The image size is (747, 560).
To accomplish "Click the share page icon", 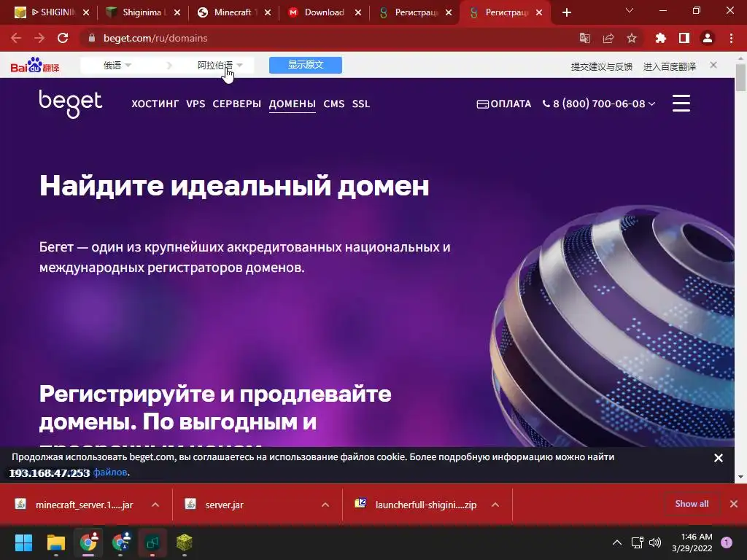I will point(608,38).
